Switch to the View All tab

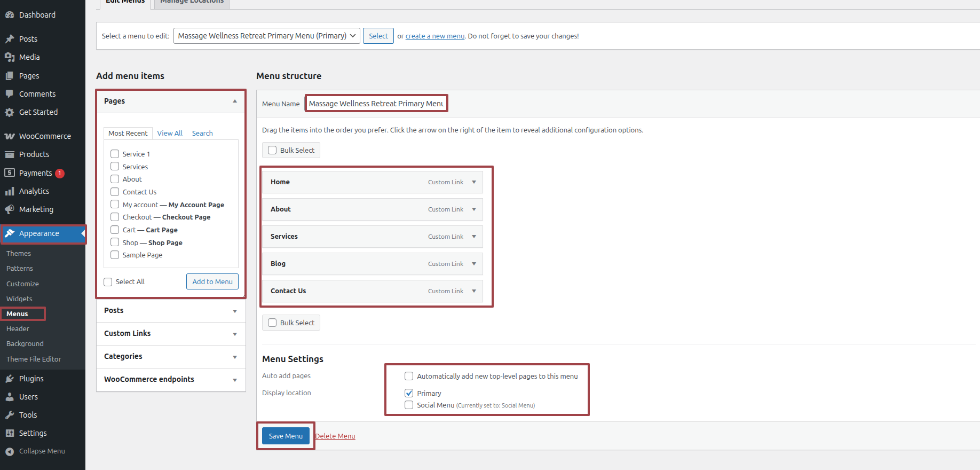click(170, 134)
